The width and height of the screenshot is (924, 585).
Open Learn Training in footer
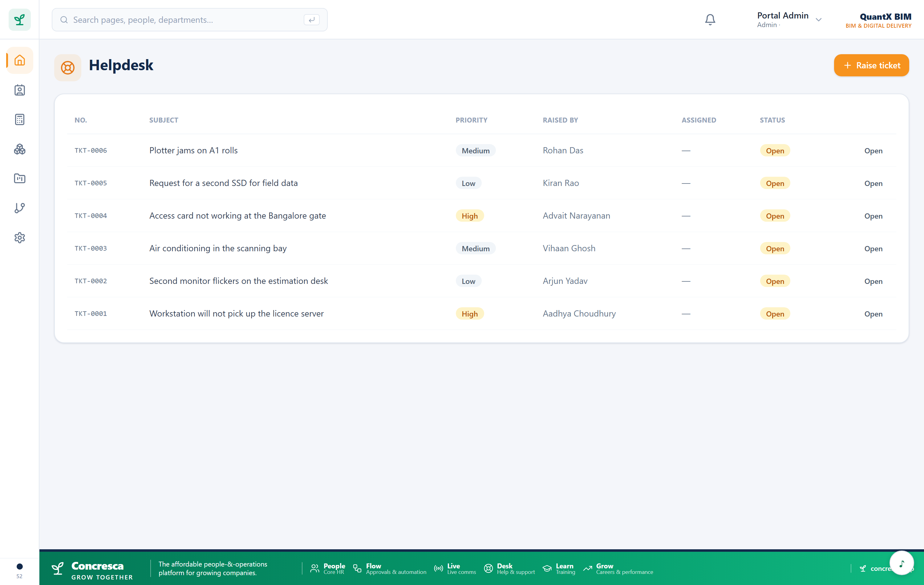tap(559, 568)
